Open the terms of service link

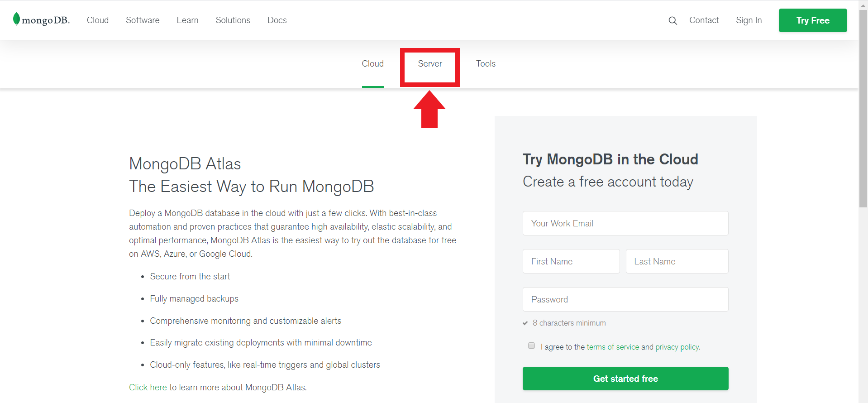point(613,347)
